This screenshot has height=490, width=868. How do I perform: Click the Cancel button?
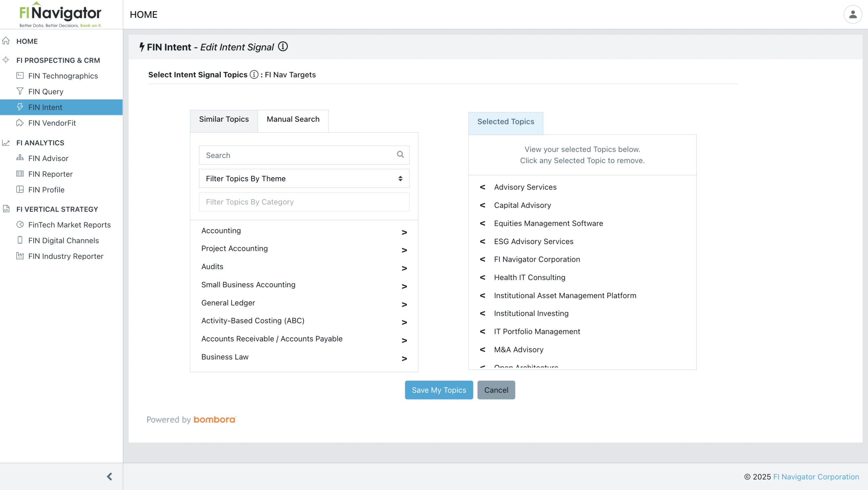(x=496, y=390)
